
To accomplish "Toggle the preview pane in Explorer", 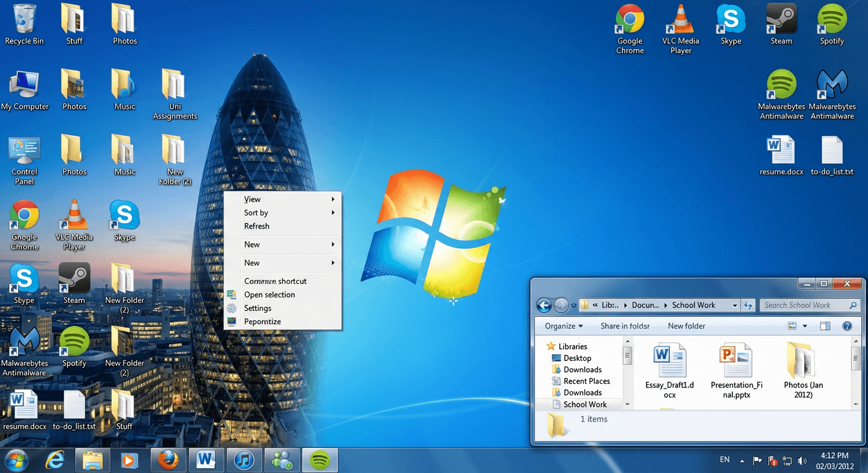I will (x=825, y=326).
